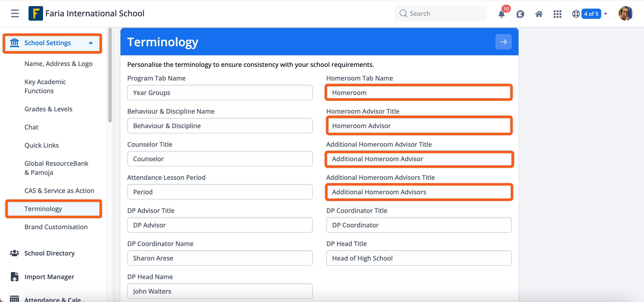Open the 4 of 5 dropdown arrow

coord(605,14)
